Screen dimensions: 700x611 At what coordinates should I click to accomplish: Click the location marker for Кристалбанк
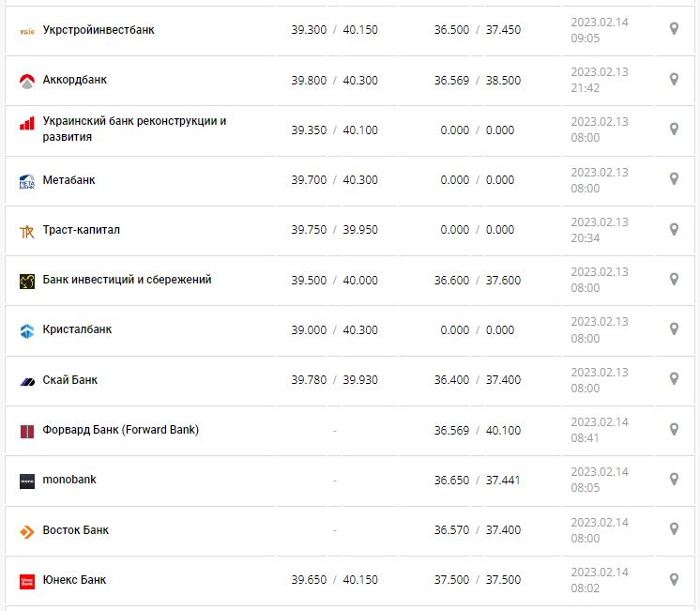674,329
